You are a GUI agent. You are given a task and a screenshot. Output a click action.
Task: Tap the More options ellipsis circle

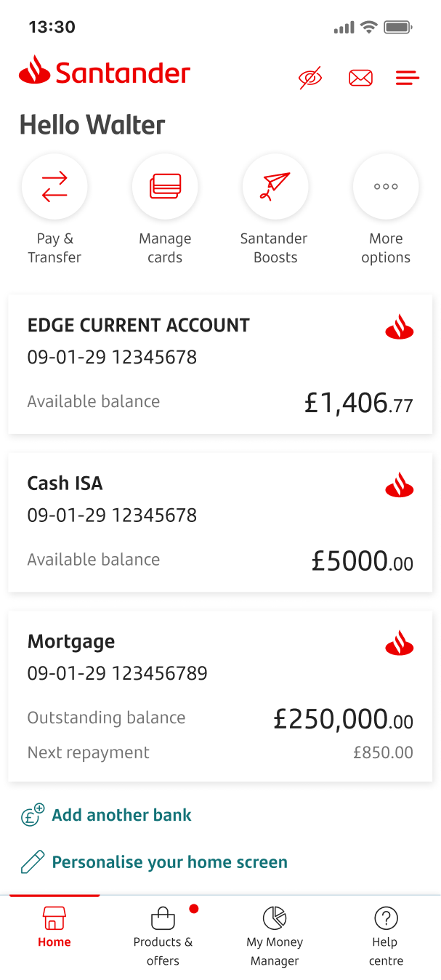click(x=385, y=186)
